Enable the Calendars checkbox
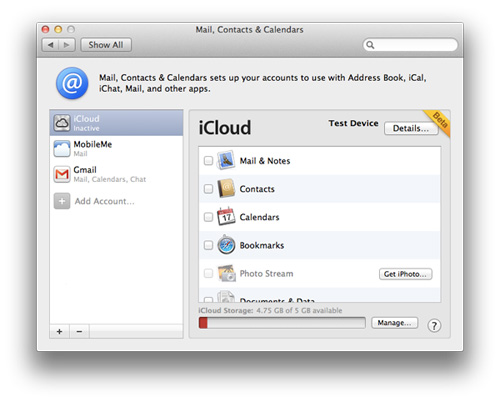 [208, 217]
